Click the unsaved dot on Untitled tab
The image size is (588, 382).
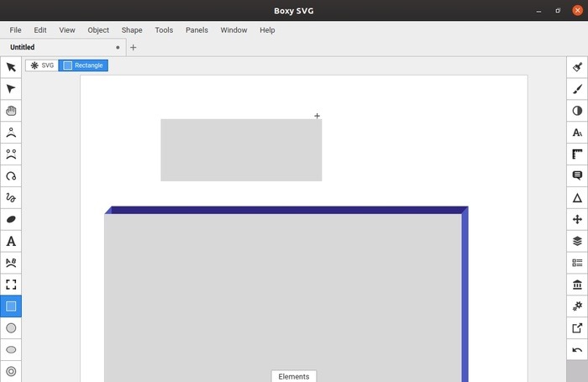tap(118, 48)
